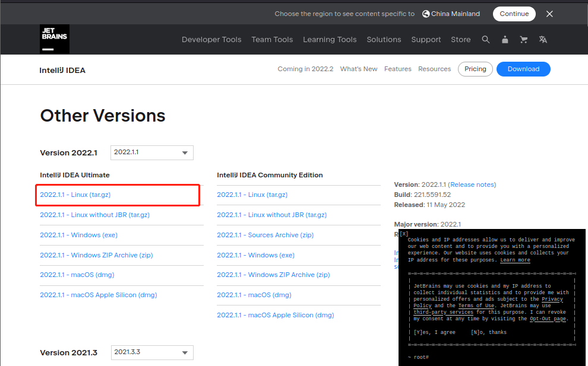
Task: Download Ultimate Windows ZIP Archive
Action: pyautogui.click(x=96, y=255)
